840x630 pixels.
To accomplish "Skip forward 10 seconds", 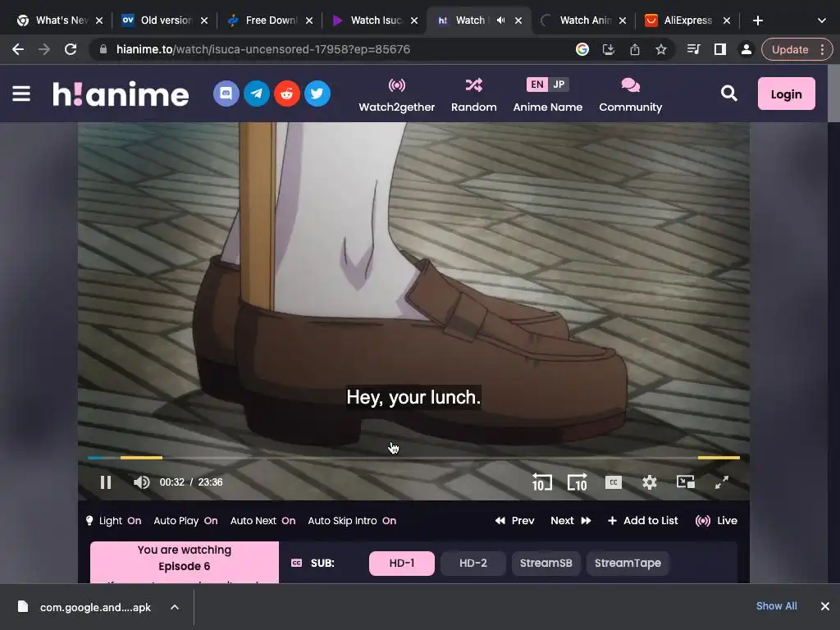I will pyautogui.click(x=577, y=482).
